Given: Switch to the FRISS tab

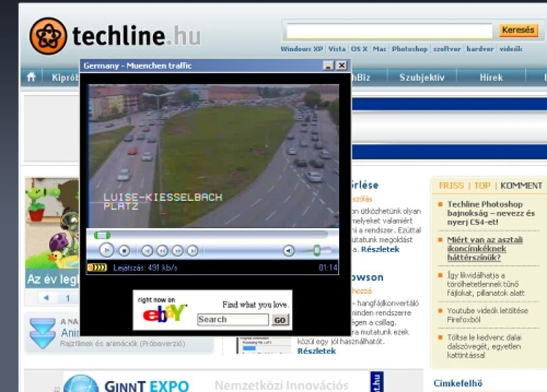Looking at the screenshot, I should point(451,186).
